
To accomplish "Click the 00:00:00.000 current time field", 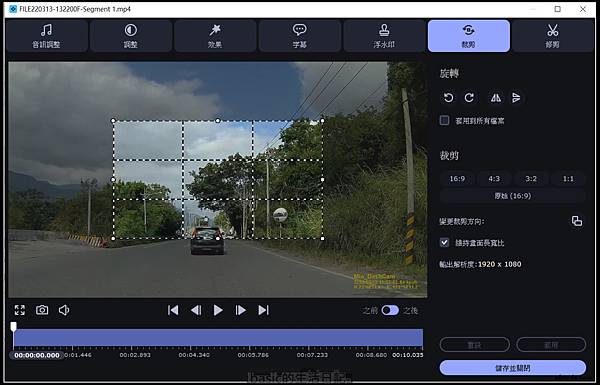I will 37,355.
